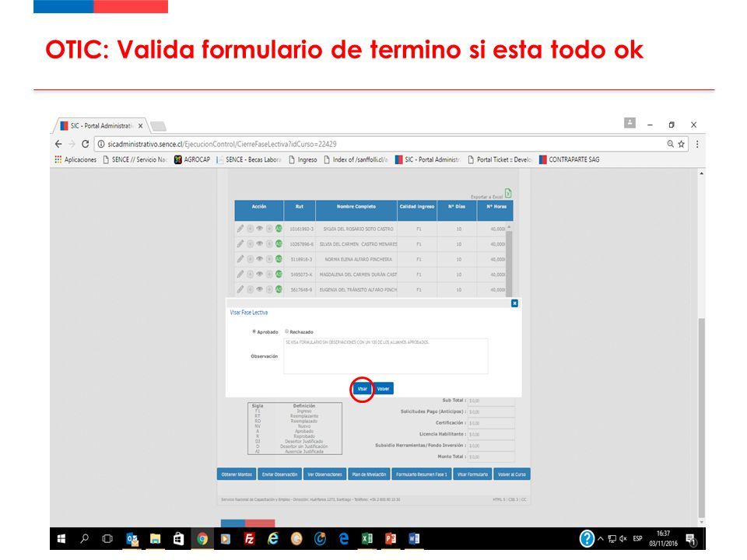
Task: Click the Formulario Resumen Fase 1 button
Action: (x=422, y=474)
